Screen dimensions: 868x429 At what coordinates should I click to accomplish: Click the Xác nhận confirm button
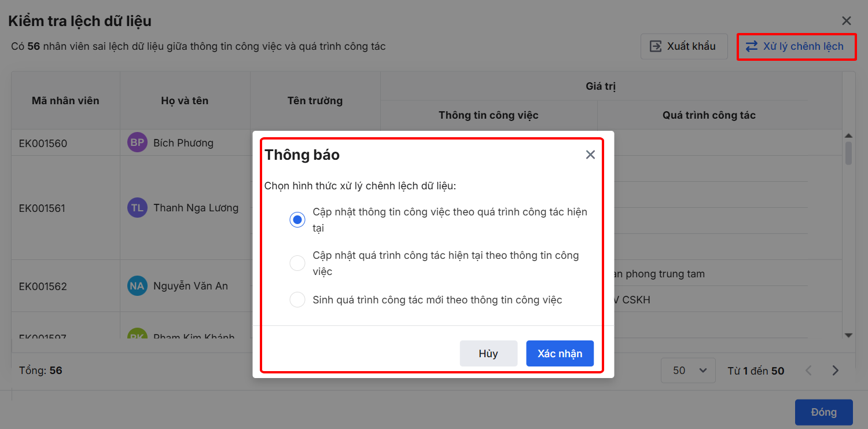[560, 354]
